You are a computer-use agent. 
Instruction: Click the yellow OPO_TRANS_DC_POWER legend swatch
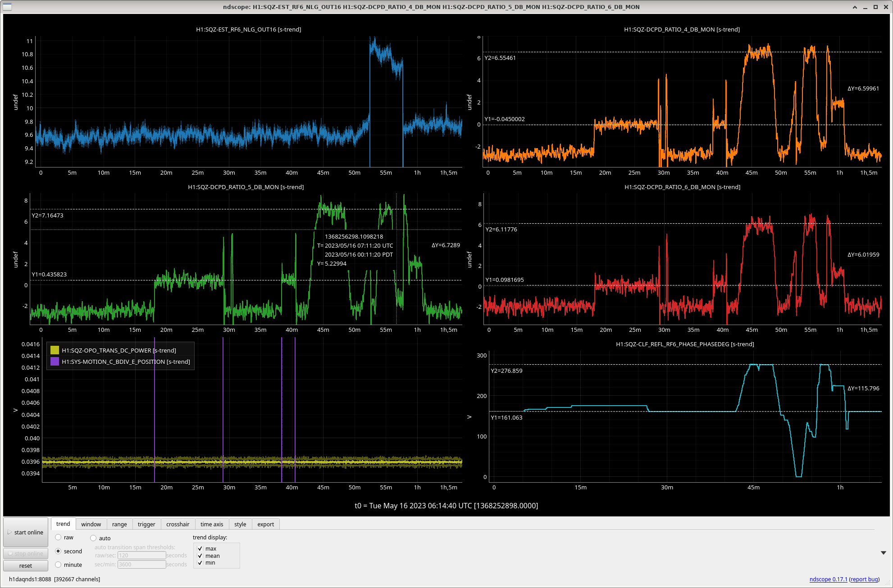coord(55,350)
